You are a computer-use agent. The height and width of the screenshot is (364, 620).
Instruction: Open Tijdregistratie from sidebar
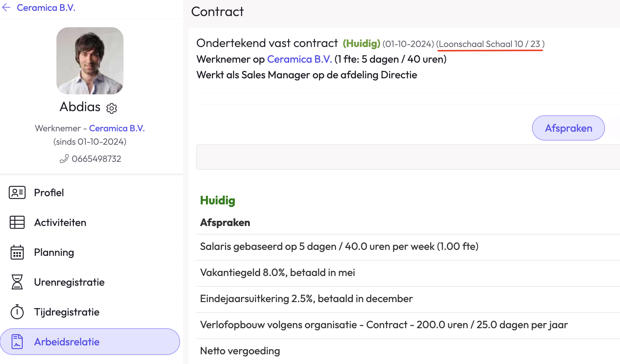pyautogui.click(x=66, y=312)
